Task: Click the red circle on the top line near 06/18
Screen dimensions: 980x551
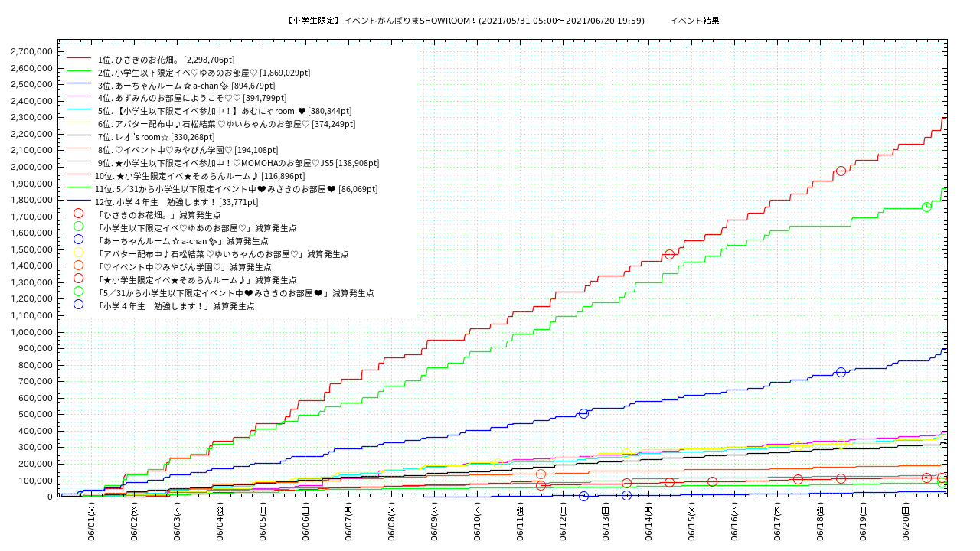Action: coord(841,171)
